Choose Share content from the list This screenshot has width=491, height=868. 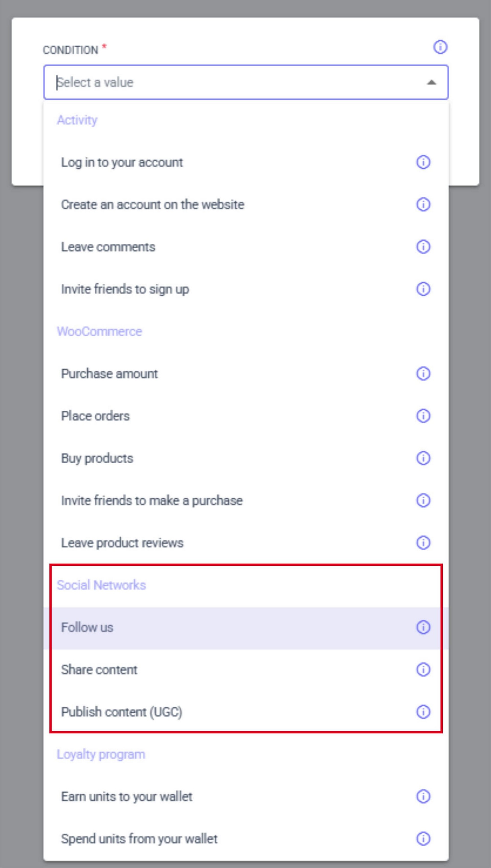coord(99,670)
